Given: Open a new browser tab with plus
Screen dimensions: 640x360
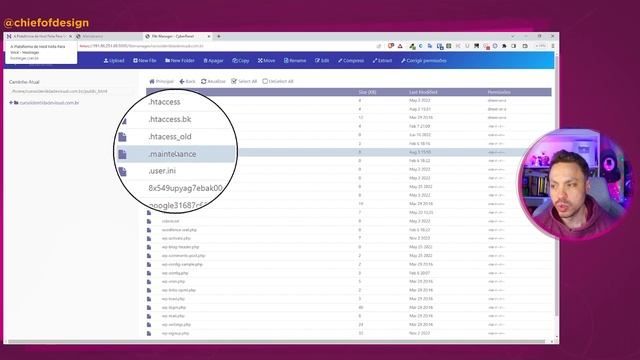Looking at the screenshot, I should [219, 36].
